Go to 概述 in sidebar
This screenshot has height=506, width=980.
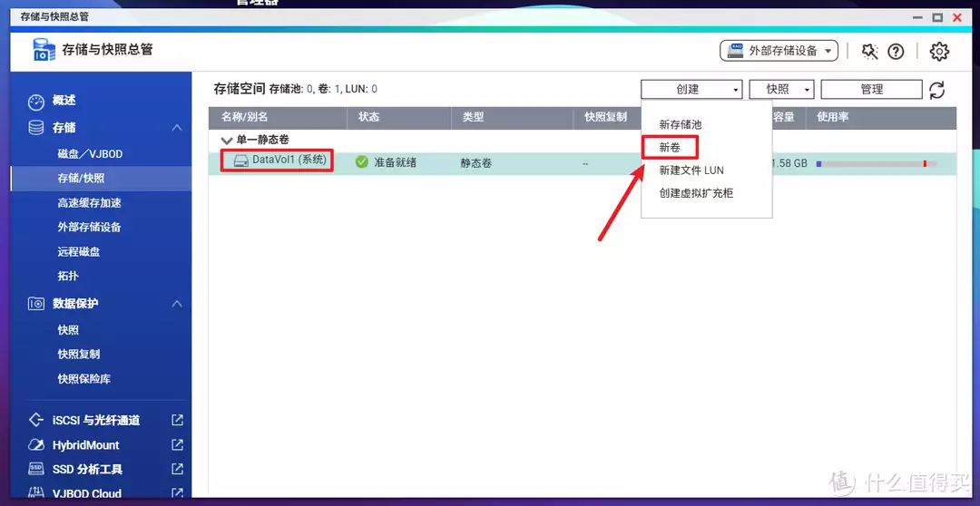click(x=64, y=101)
